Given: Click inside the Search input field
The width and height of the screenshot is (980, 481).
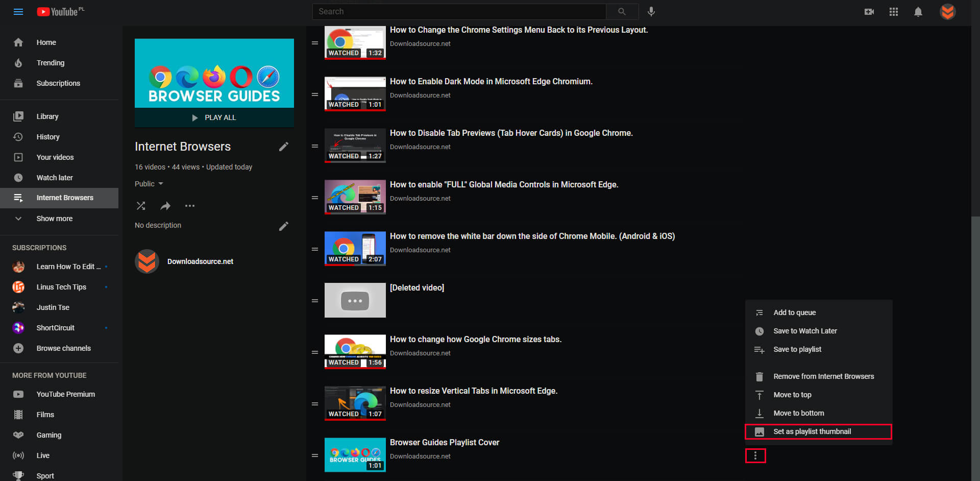Looking at the screenshot, I should pyautogui.click(x=459, y=12).
